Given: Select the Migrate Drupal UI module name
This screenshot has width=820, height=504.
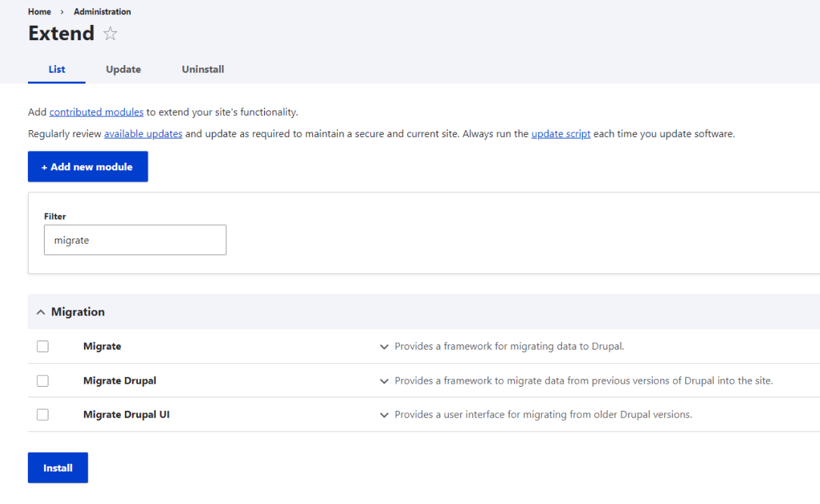Looking at the screenshot, I should (132, 415).
